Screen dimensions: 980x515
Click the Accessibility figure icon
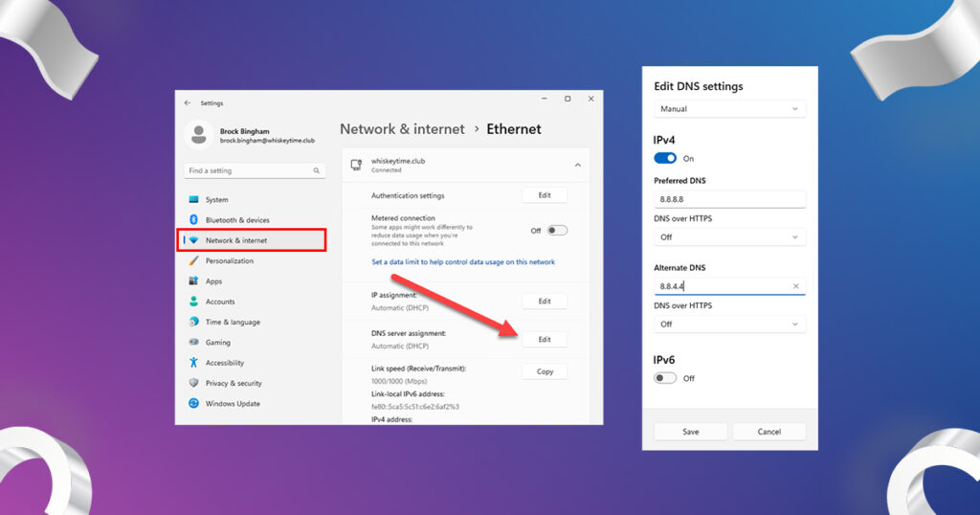(x=193, y=363)
